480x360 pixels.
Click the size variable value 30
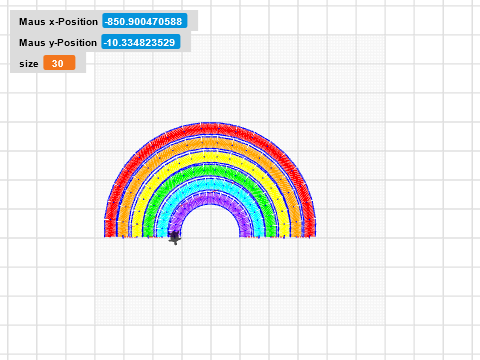tap(59, 63)
